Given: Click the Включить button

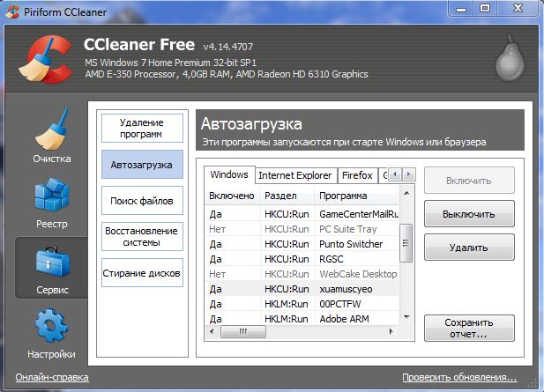Looking at the screenshot, I should click(469, 181).
